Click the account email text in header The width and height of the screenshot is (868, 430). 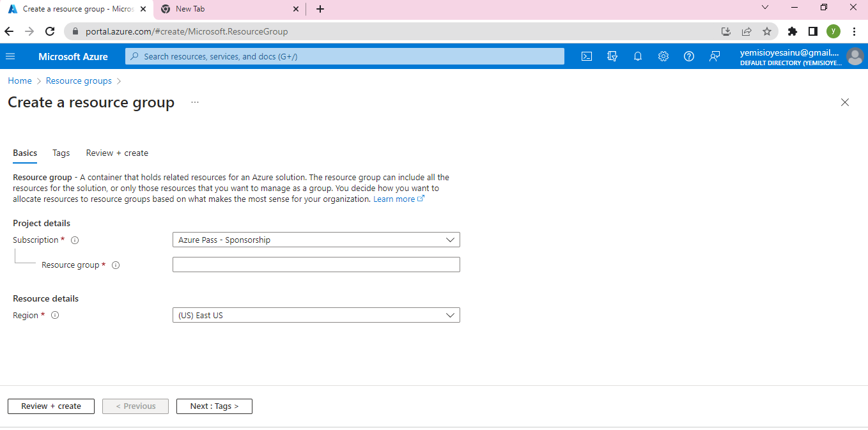coord(789,52)
